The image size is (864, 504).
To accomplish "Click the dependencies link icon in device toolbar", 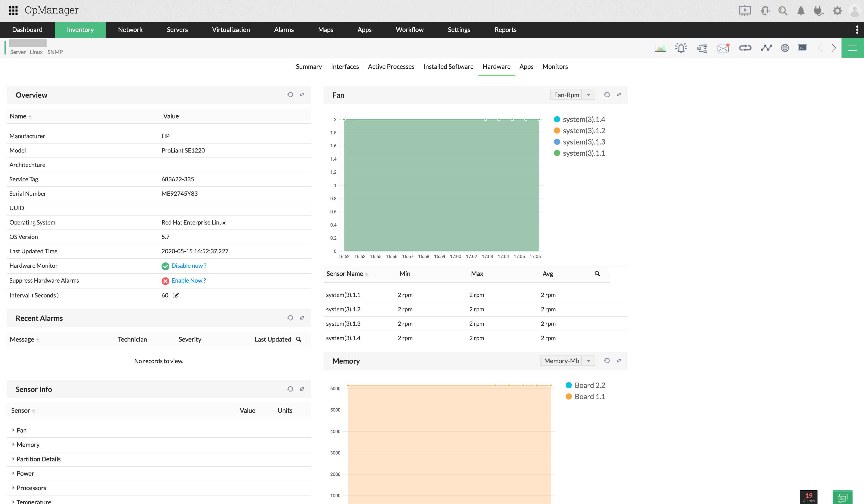I will [x=745, y=48].
